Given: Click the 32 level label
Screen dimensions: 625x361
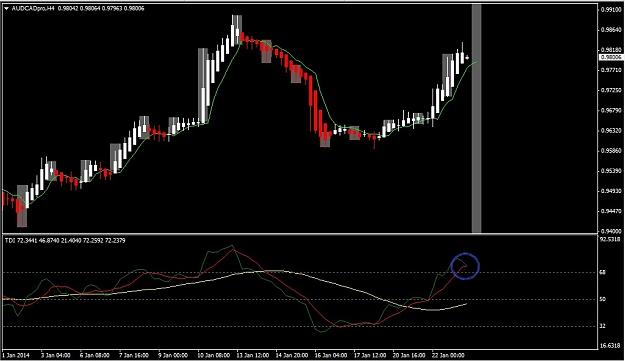Looking at the screenshot, I should point(603,326).
